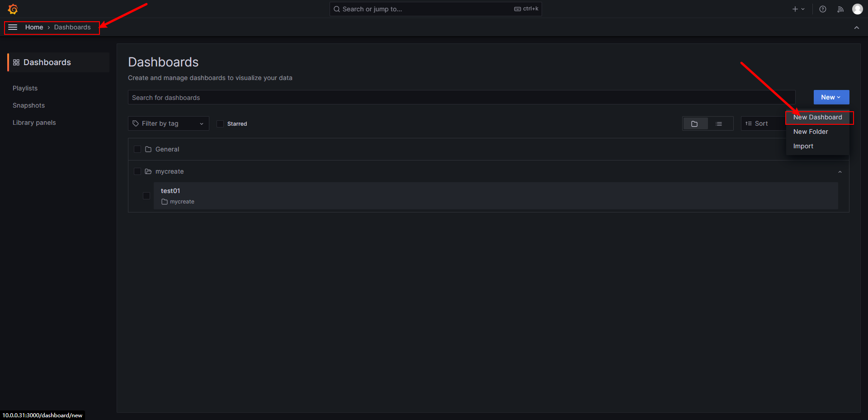
Task: Focus the Search for dashboards field
Action: pyautogui.click(x=462, y=97)
